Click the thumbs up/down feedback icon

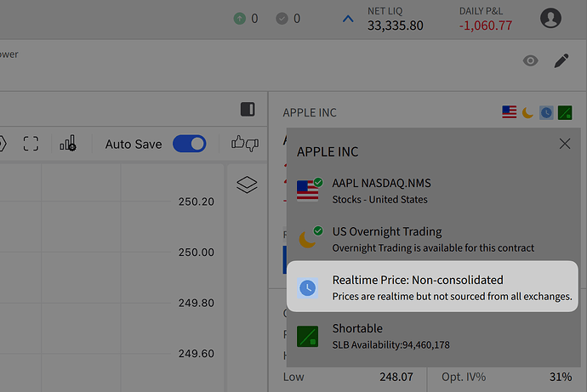coord(245,143)
